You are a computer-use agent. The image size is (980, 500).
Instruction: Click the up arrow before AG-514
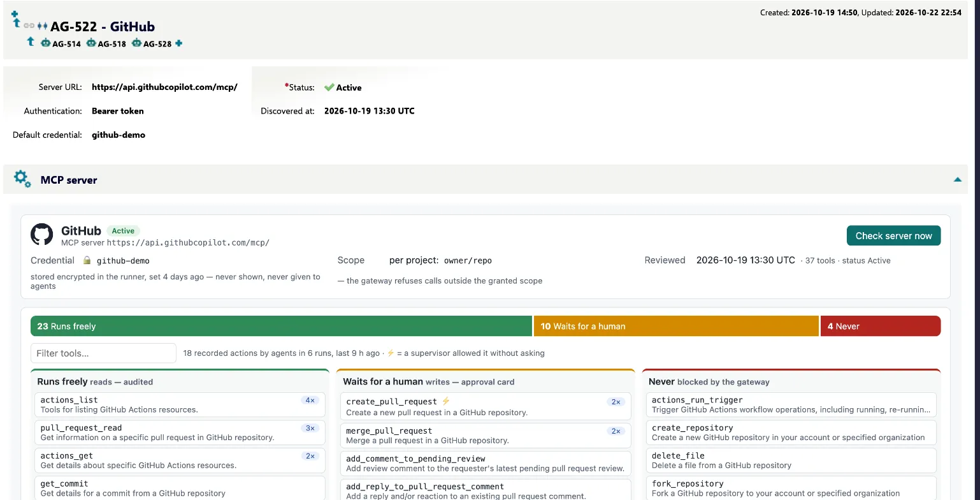(x=30, y=41)
